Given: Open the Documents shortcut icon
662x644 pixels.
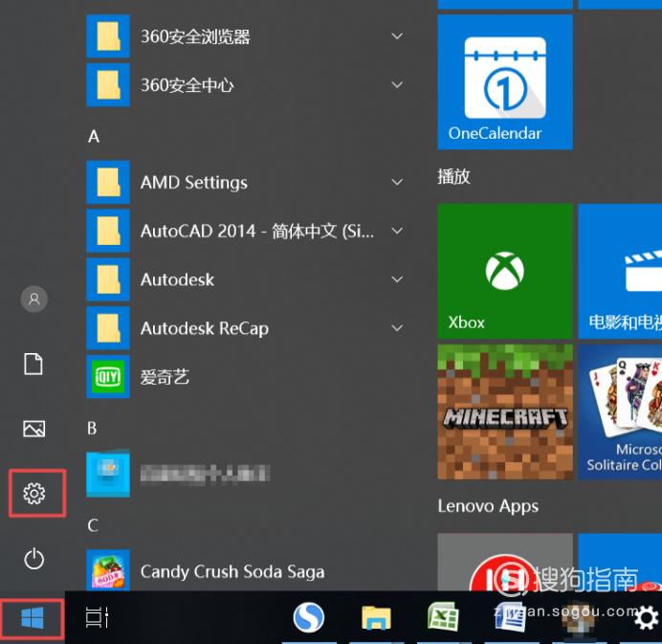Looking at the screenshot, I should (33, 364).
